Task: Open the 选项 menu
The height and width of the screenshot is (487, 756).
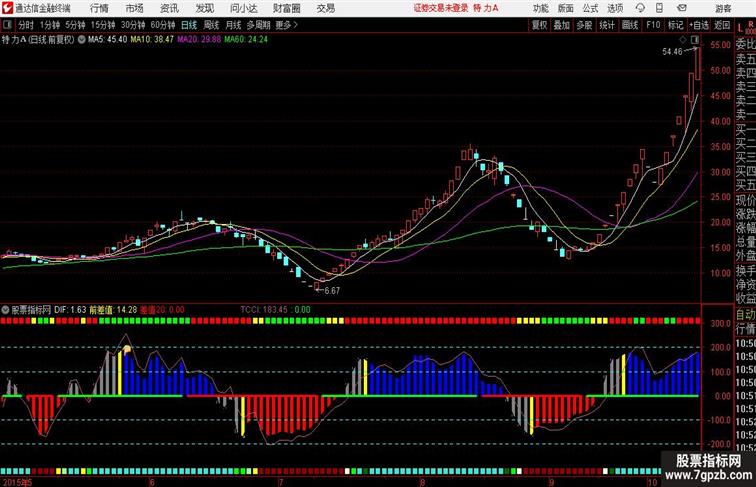Action: 615,8
